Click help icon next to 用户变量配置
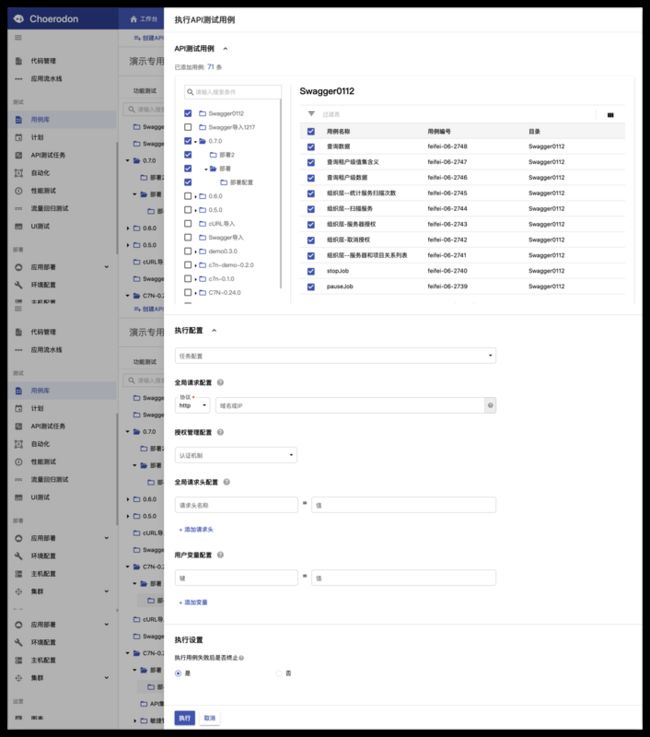Viewport: 650px width, 737px height. point(220,554)
